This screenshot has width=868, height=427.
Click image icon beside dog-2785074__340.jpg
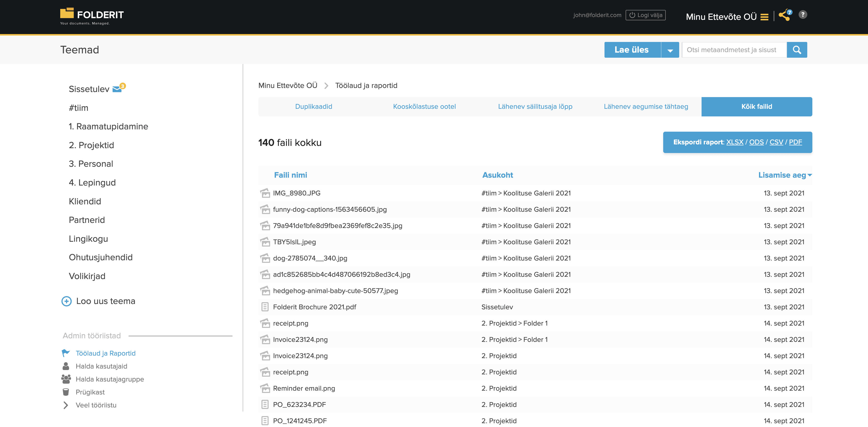tap(265, 258)
